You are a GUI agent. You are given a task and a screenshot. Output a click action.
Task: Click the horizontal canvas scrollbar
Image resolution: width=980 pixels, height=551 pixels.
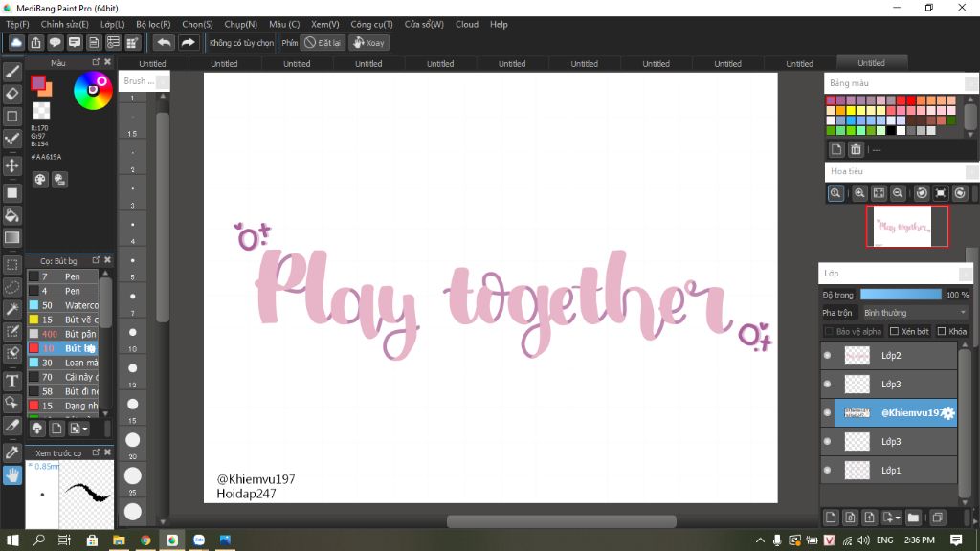[561, 521]
